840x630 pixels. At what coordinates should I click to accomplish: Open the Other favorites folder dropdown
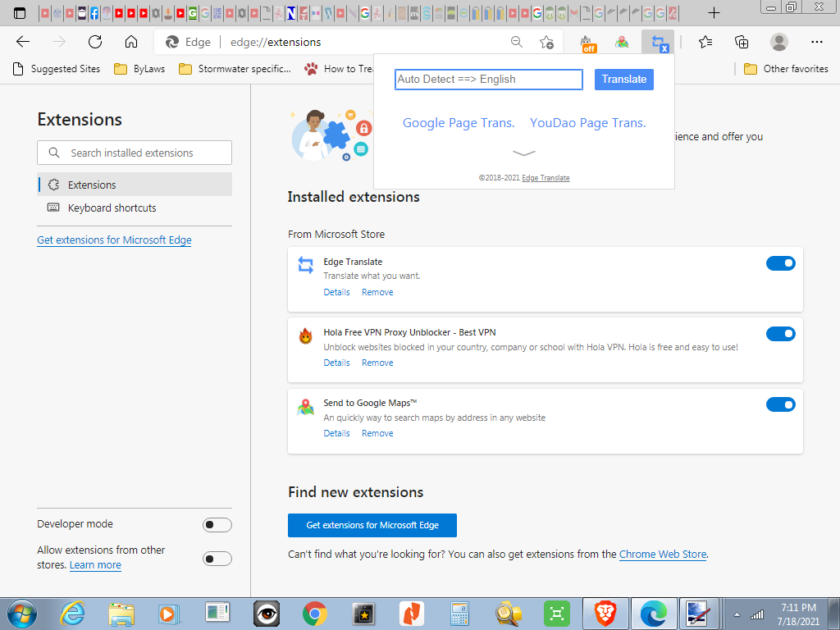point(786,69)
